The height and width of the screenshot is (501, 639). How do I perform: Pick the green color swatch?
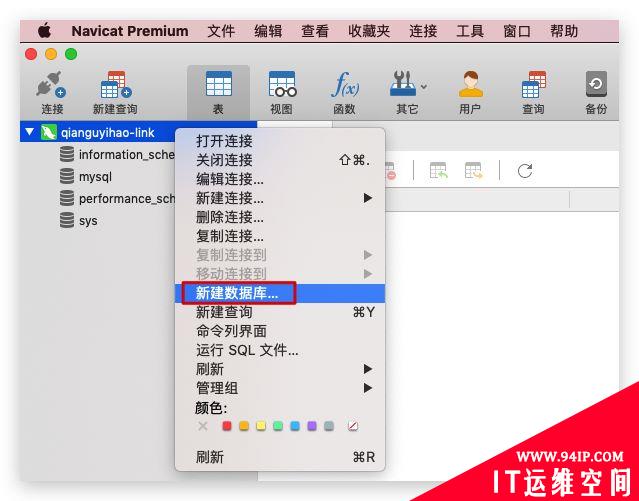(278, 426)
